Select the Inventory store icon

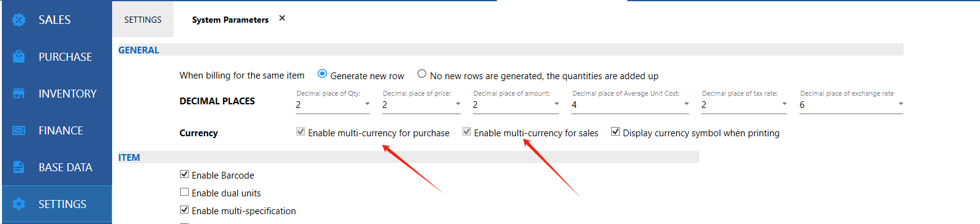point(19,93)
